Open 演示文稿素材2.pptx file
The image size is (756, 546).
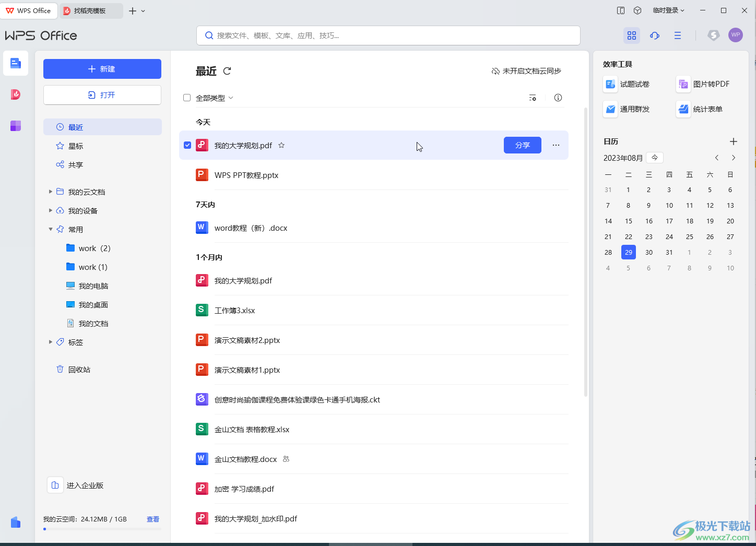[x=373, y=340]
